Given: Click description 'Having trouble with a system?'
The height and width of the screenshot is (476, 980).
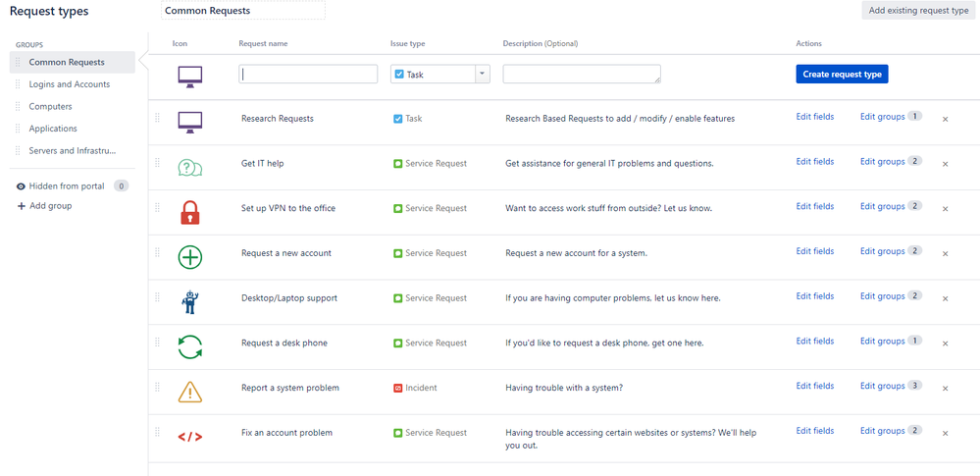Looking at the screenshot, I should 564,388.
